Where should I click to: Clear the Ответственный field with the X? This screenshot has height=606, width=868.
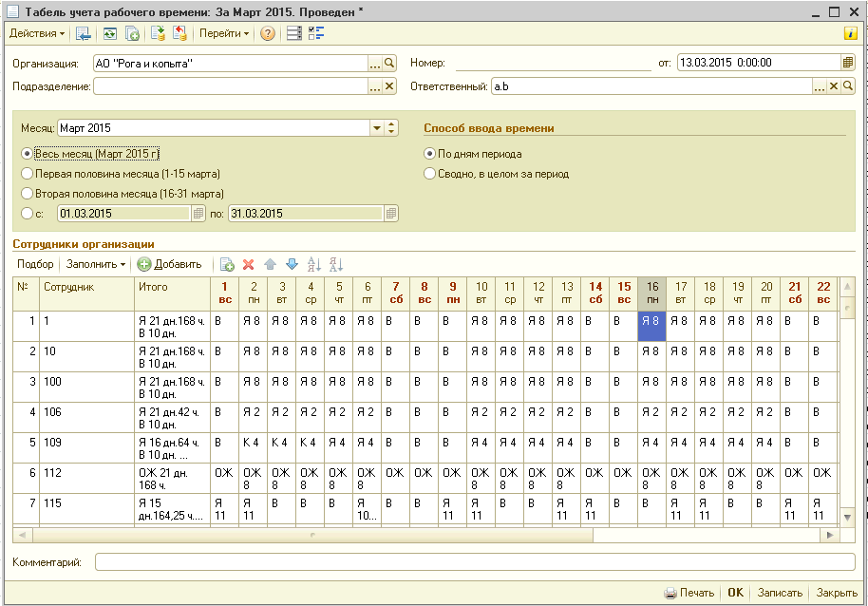coord(834,85)
